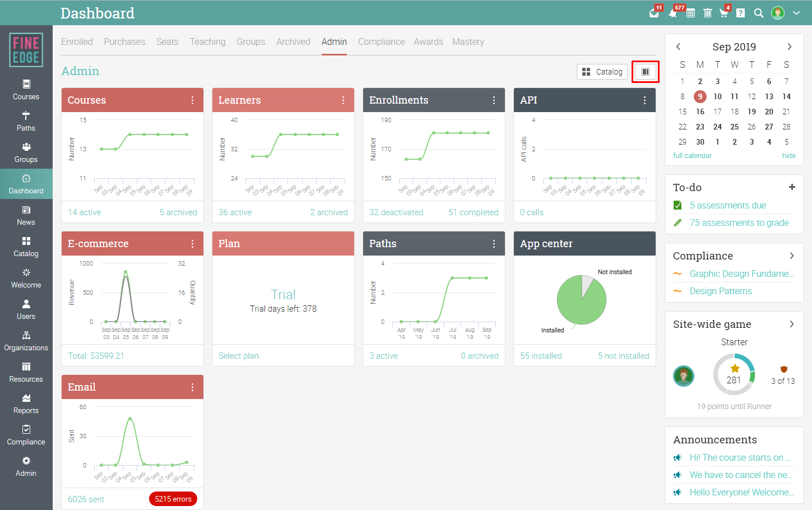Click the 281 points progress ring

pos(734,374)
